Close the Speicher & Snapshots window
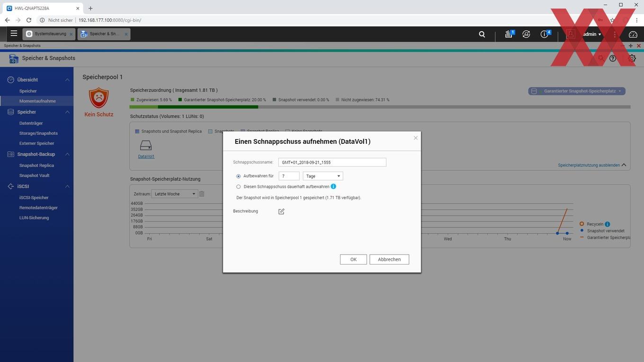 click(639, 46)
